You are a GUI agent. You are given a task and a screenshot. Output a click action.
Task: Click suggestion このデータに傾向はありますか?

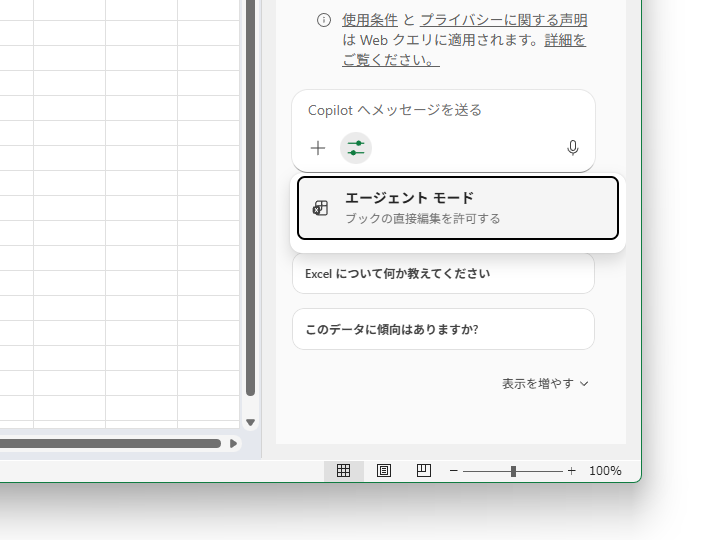click(444, 329)
